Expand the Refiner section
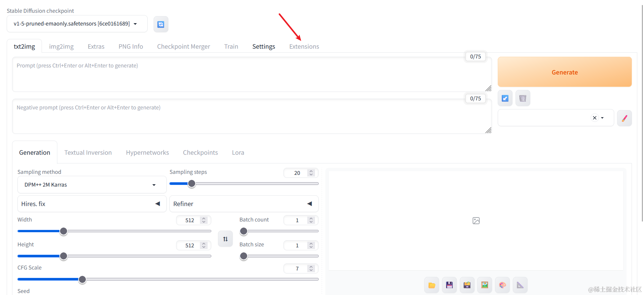The image size is (644, 295). click(x=244, y=204)
